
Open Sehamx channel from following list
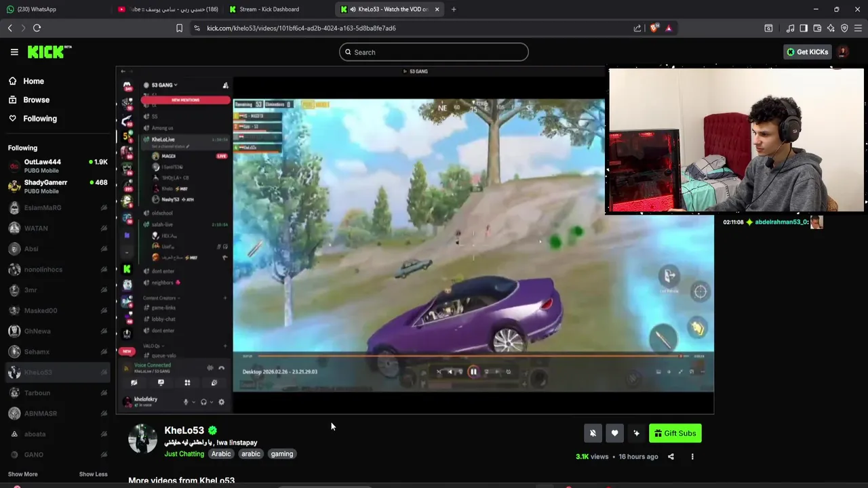point(57,352)
